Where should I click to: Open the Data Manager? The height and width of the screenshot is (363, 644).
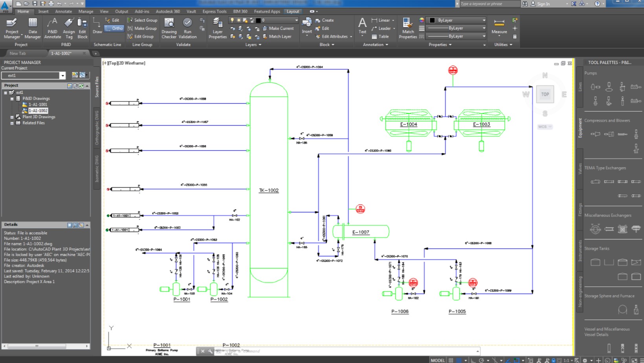33,27
